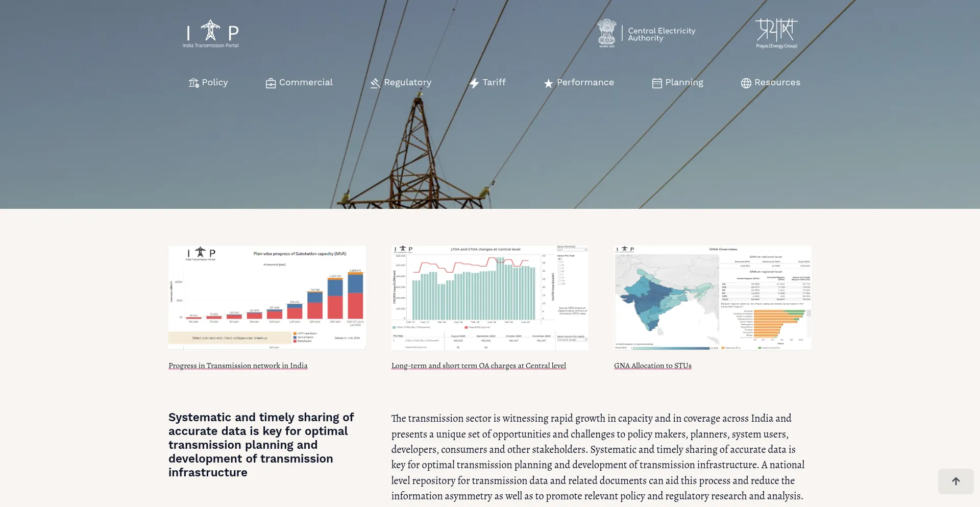980x507 pixels.
Task: Open the Substation capacity bar chart thumbnail
Action: pos(267,298)
